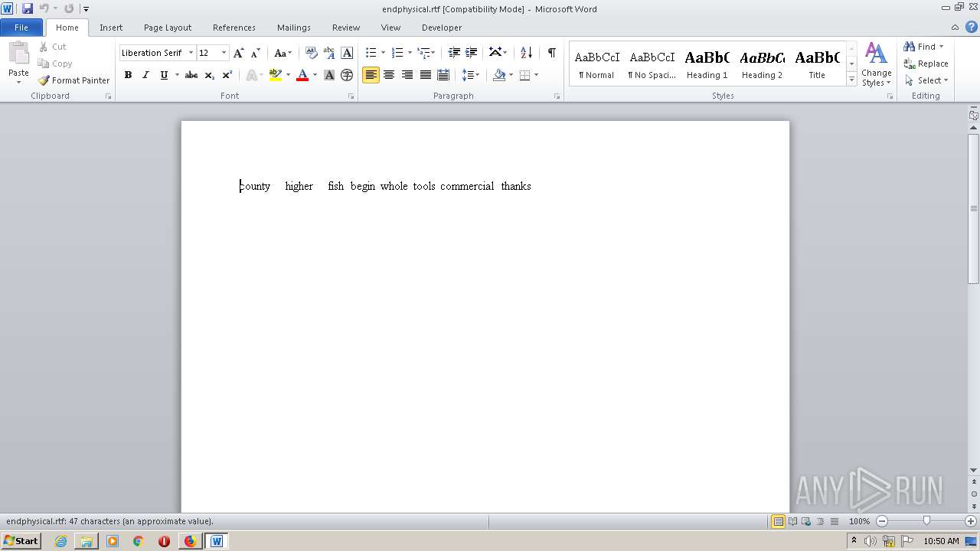Increase paragraph indent
Viewport: 980px width, 551px height.
click(x=472, y=53)
